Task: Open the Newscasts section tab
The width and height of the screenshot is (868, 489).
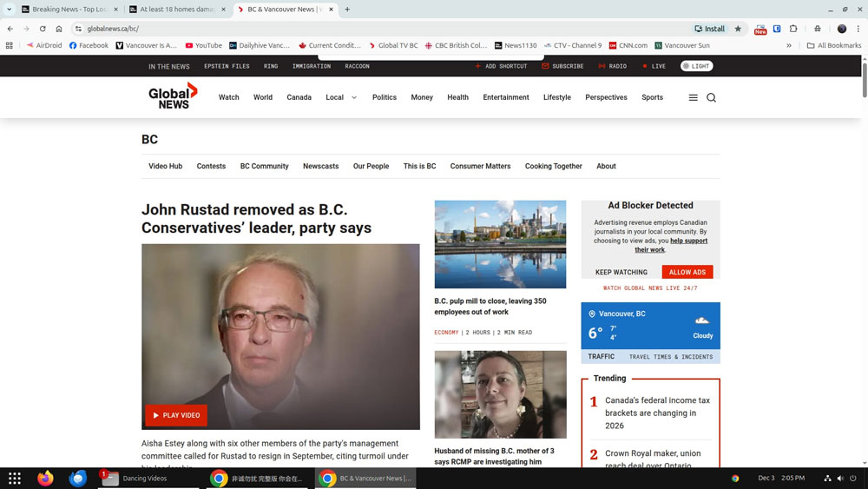Action: tap(320, 166)
